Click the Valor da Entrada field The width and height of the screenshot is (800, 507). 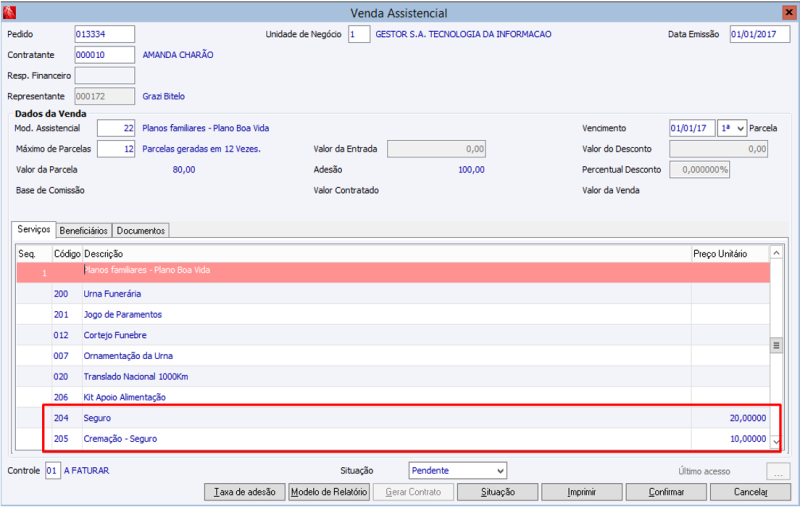[436, 149]
